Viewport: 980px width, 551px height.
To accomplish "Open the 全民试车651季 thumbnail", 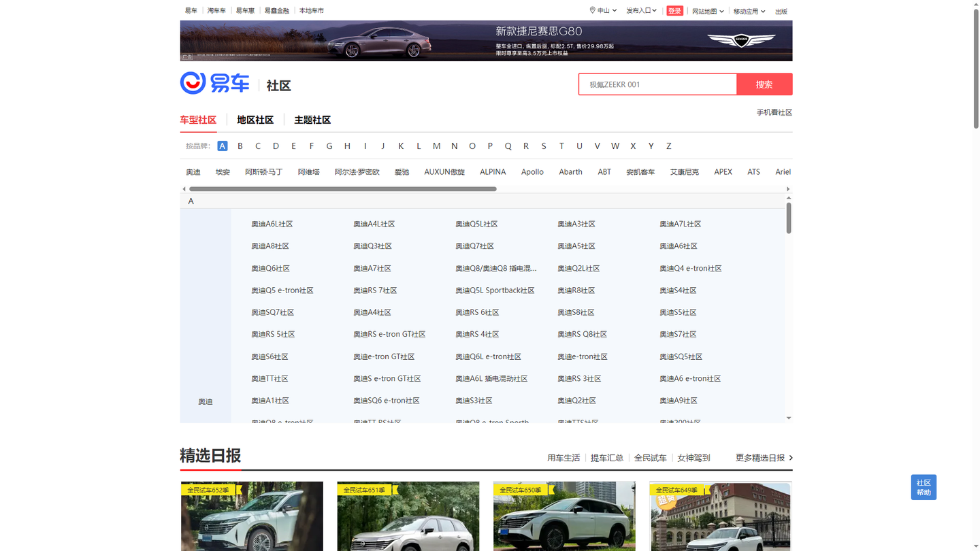I will coord(408,516).
